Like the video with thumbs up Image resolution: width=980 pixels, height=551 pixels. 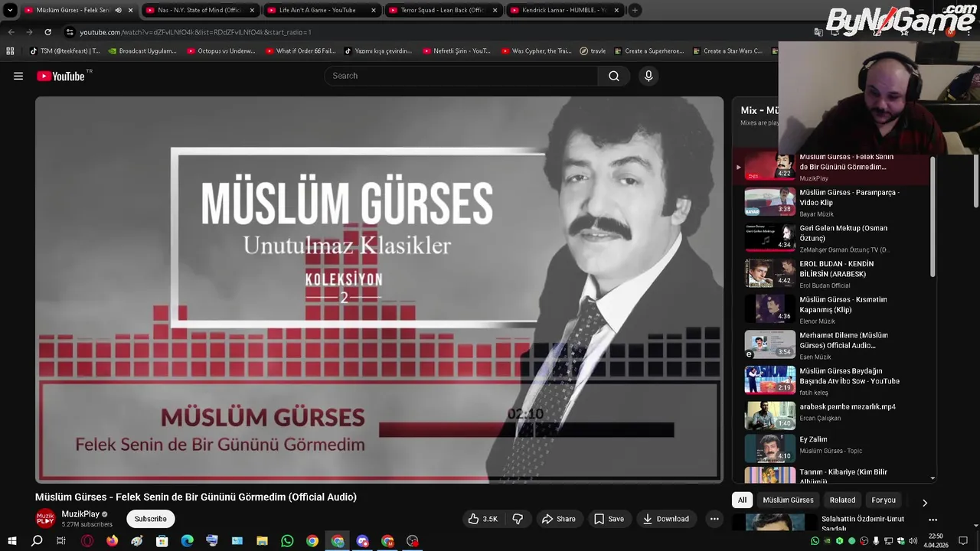pos(483,519)
